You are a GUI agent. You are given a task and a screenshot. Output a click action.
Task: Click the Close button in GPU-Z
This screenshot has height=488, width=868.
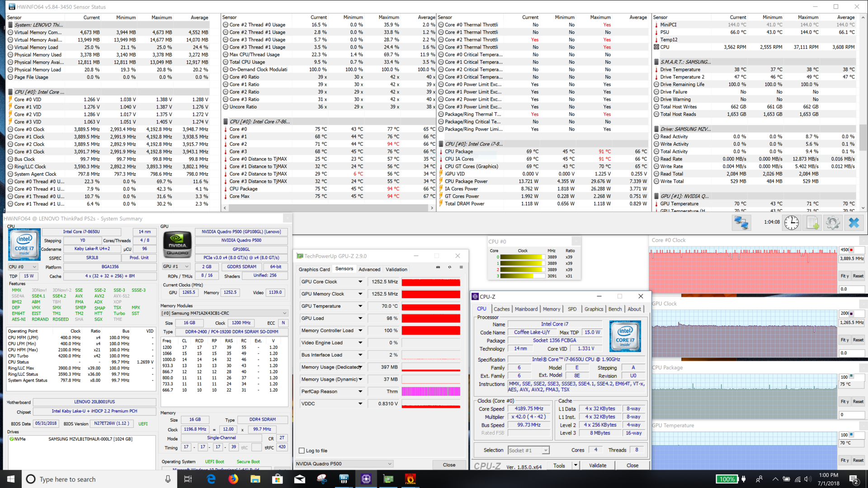click(x=449, y=465)
